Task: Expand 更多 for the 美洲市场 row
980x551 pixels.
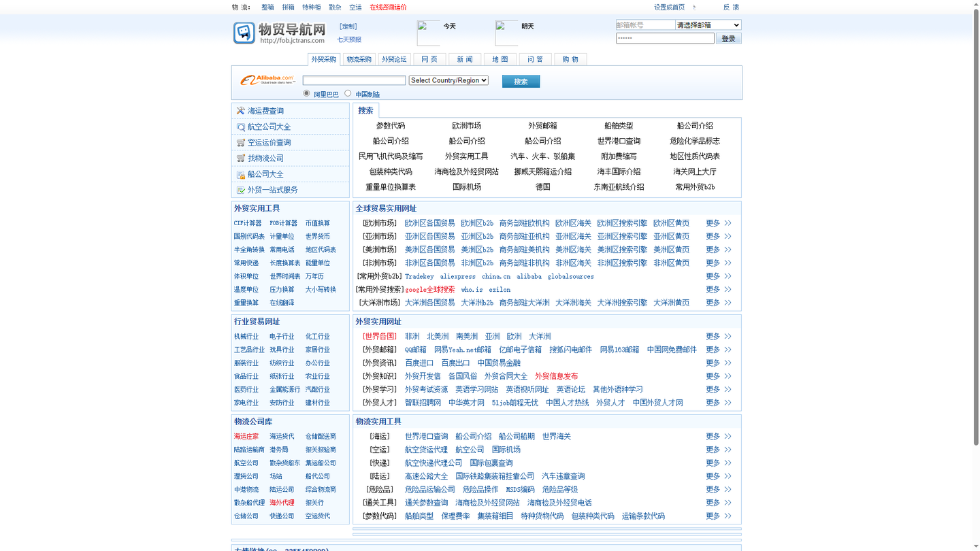Action: [x=713, y=250]
